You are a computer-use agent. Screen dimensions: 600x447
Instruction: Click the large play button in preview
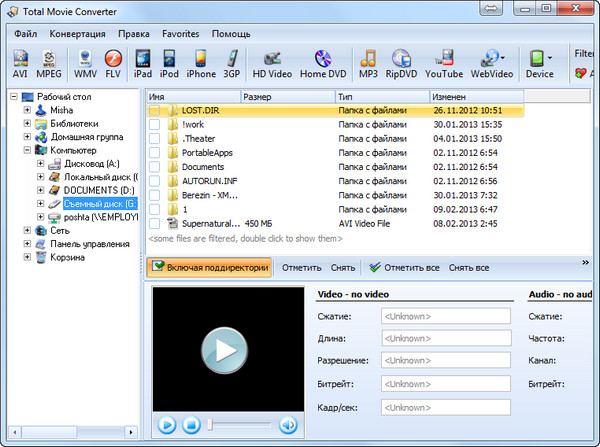coord(225,350)
